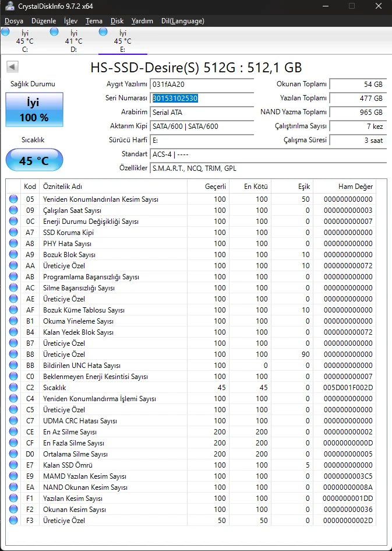Click the 45 °C temperature button
Viewport: 392px width, 551px height.
(34, 160)
